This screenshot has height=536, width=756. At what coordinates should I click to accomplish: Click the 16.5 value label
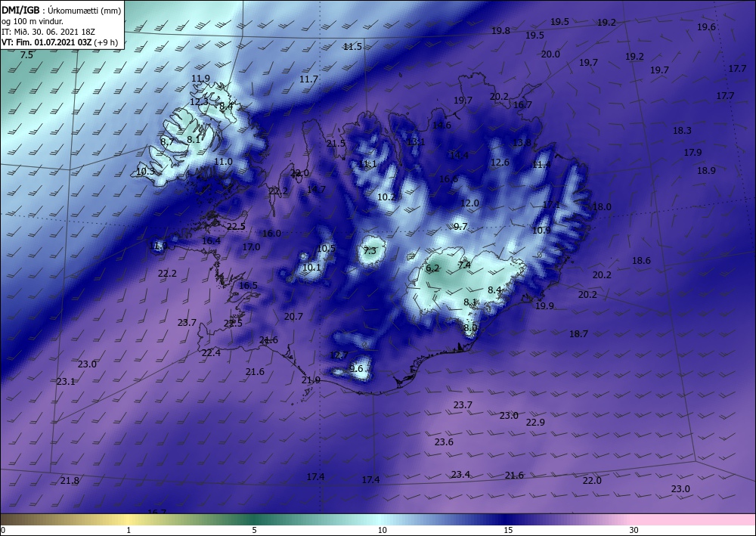tap(248, 285)
